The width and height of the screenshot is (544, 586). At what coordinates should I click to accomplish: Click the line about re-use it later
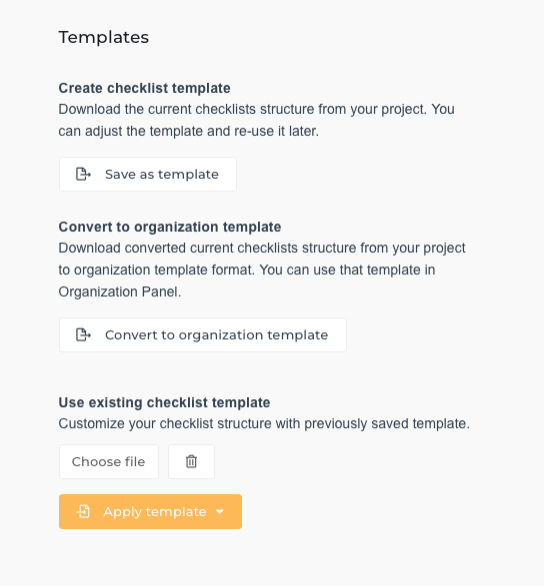click(x=189, y=132)
